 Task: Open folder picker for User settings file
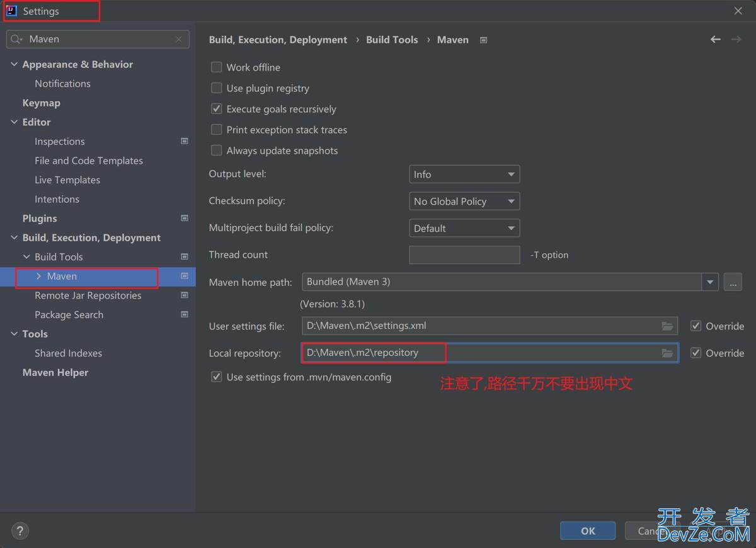(667, 326)
